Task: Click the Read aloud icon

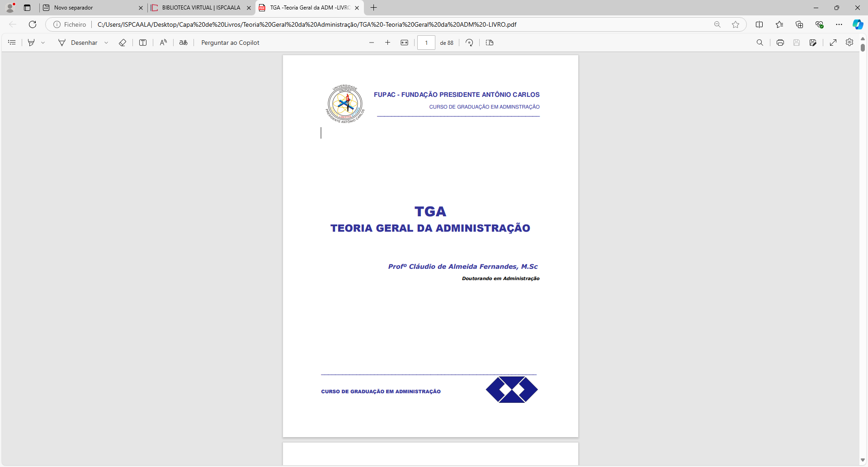Action: click(x=163, y=43)
